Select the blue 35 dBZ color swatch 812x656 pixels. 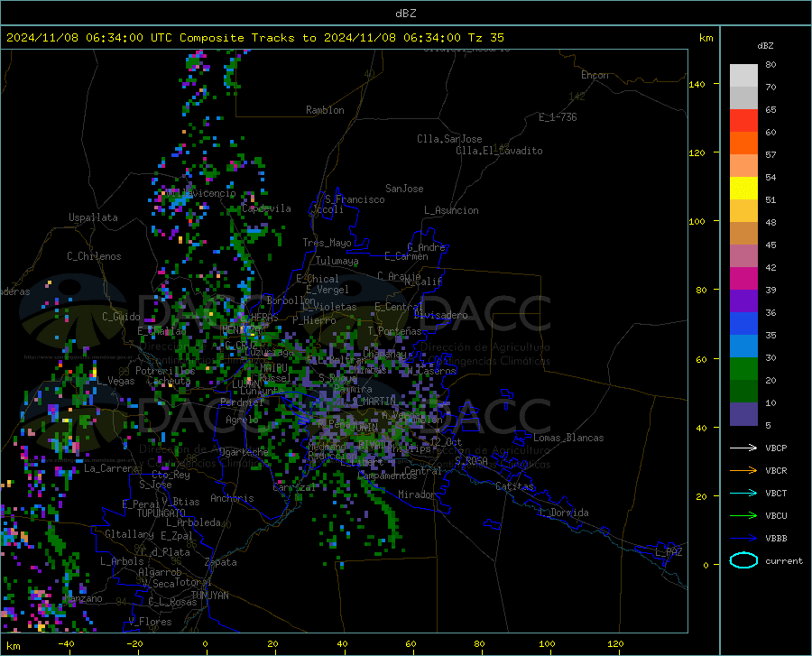pyautogui.click(x=743, y=324)
